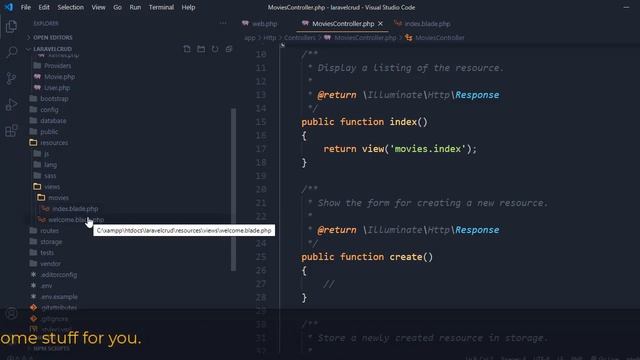This screenshot has width=640, height=360.
Task: Open the Help menu
Action: [x=188, y=7]
